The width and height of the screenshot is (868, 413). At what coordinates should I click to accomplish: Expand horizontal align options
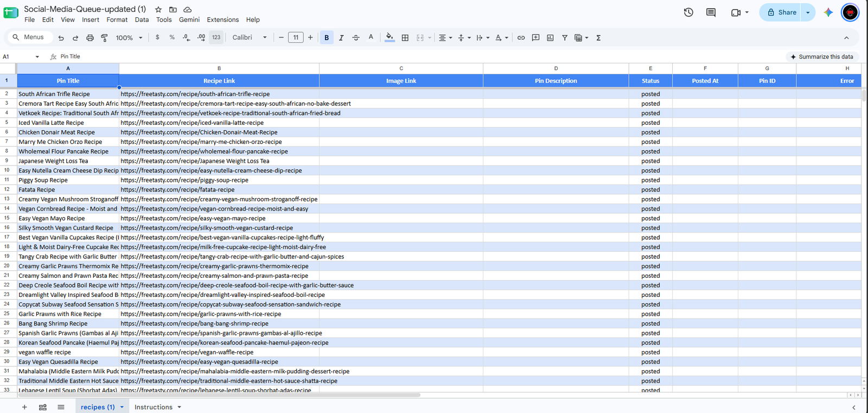point(445,37)
